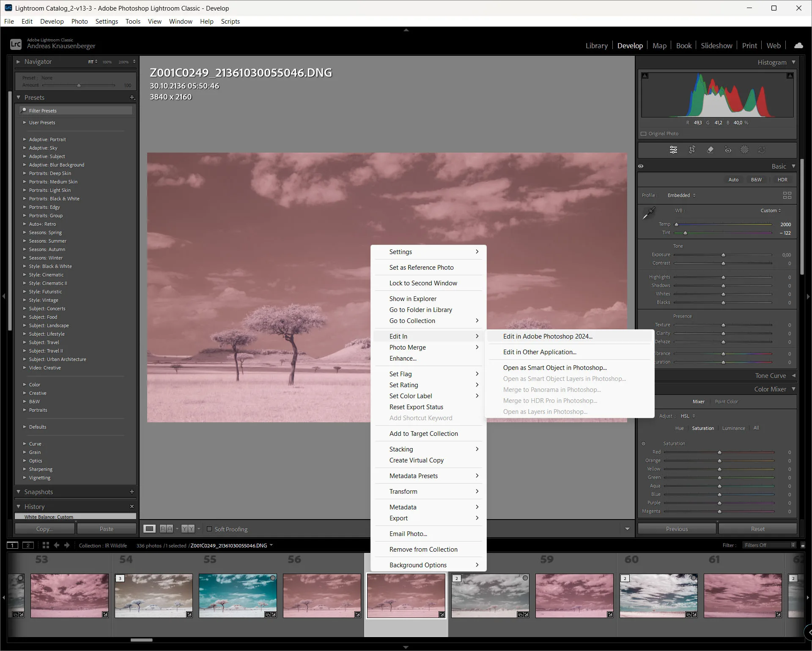
Task: Open the Masking tool icon
Action: click(x=745, y=150)
